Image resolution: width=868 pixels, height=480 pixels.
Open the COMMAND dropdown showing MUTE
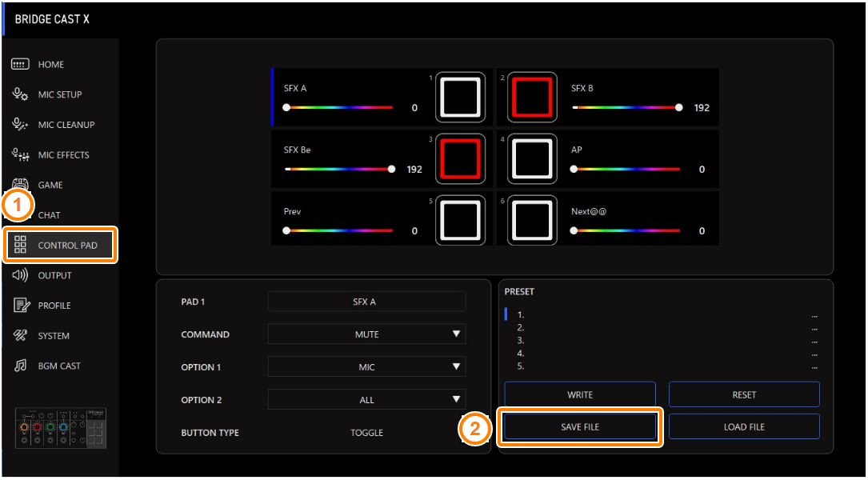(366, 334)
